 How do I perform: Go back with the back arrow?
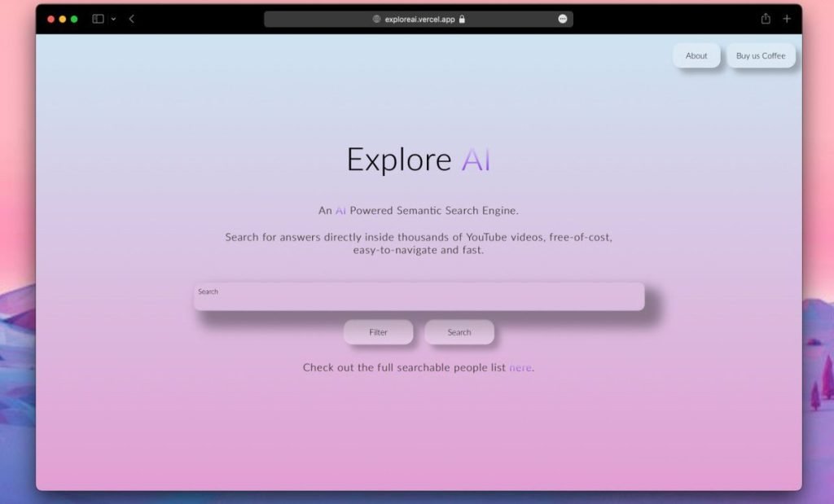tap(131, 19)
